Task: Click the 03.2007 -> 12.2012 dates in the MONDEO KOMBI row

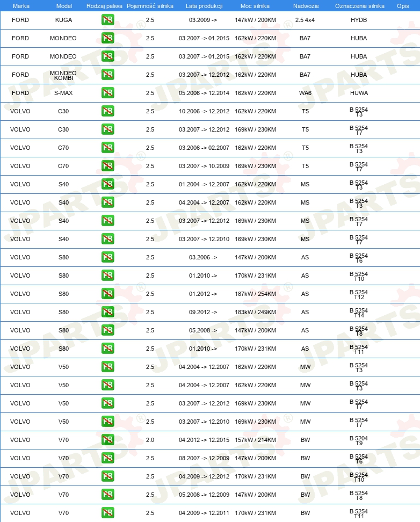Action: pyautogui.click(x=204, y=75)
